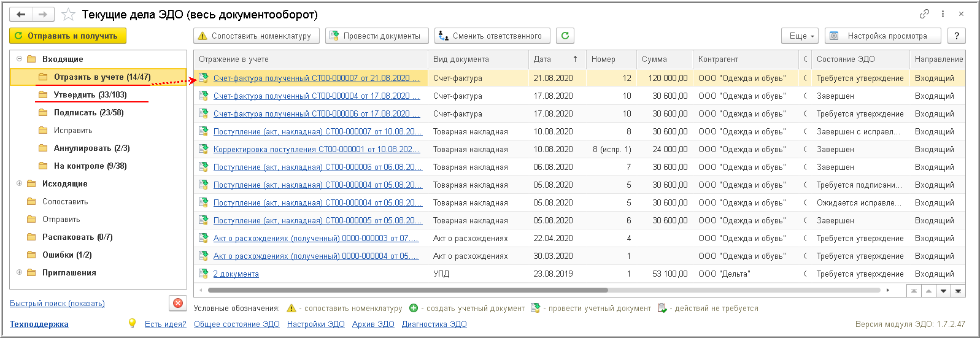The width and height of the screenshot is (980, 338).
Task: Click the favorites star icon
Action: [69, 14]
